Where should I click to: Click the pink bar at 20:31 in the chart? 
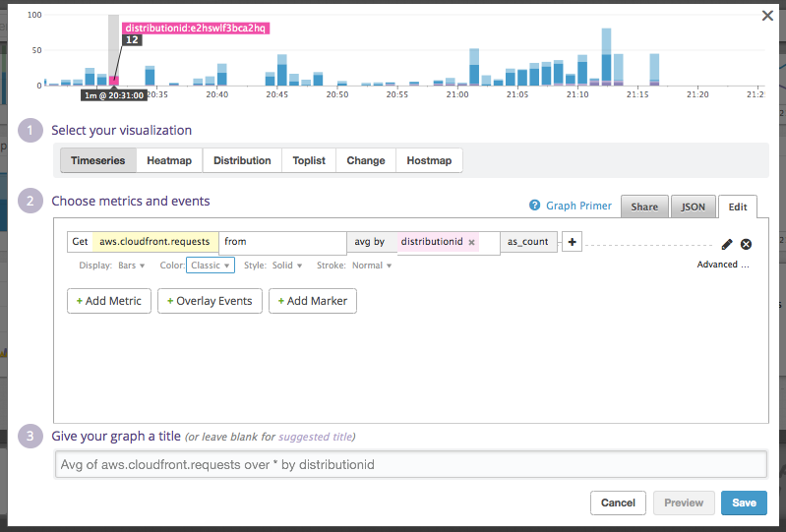[x=114, y=81]
